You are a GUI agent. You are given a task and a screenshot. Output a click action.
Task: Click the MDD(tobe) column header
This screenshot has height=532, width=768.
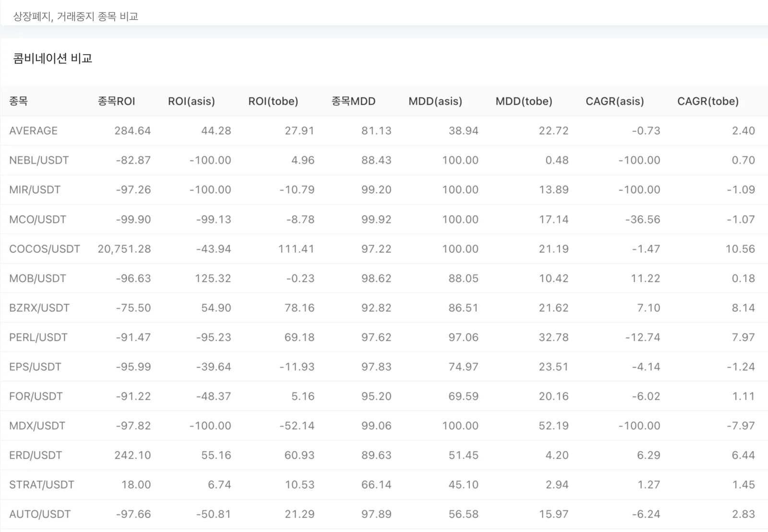[524, 101]
